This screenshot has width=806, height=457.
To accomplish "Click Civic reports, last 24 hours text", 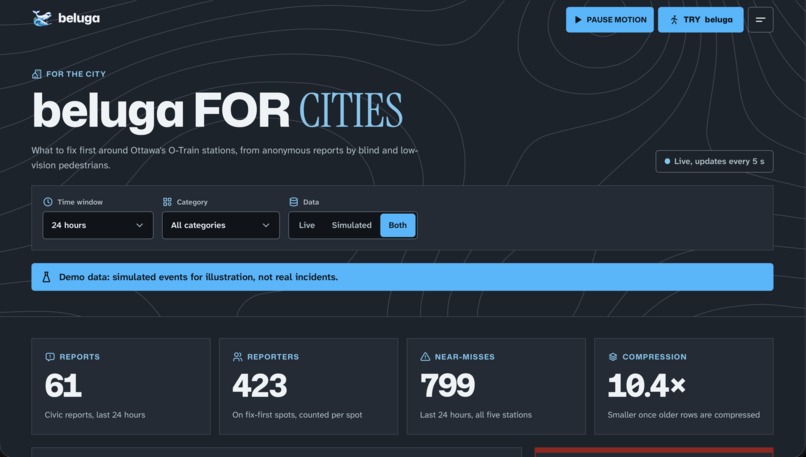I will [x=95, y=415].
